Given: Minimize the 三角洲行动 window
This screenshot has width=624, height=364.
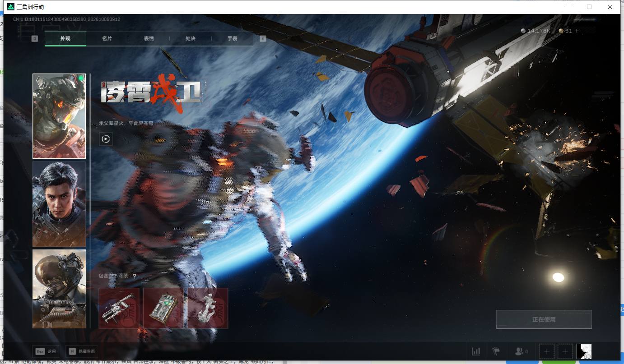Looking at the screenshot, I should tap(568, 7).
